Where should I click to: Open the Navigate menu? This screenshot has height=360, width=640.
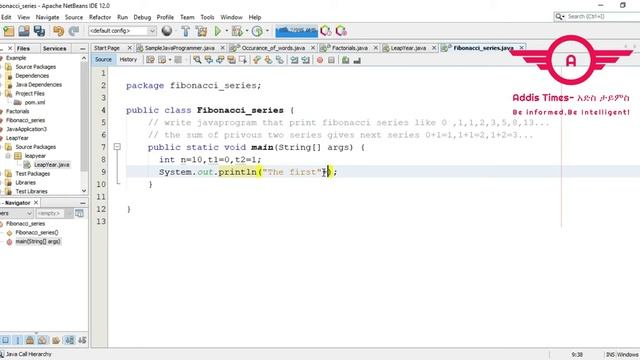[x=47, y=17]
